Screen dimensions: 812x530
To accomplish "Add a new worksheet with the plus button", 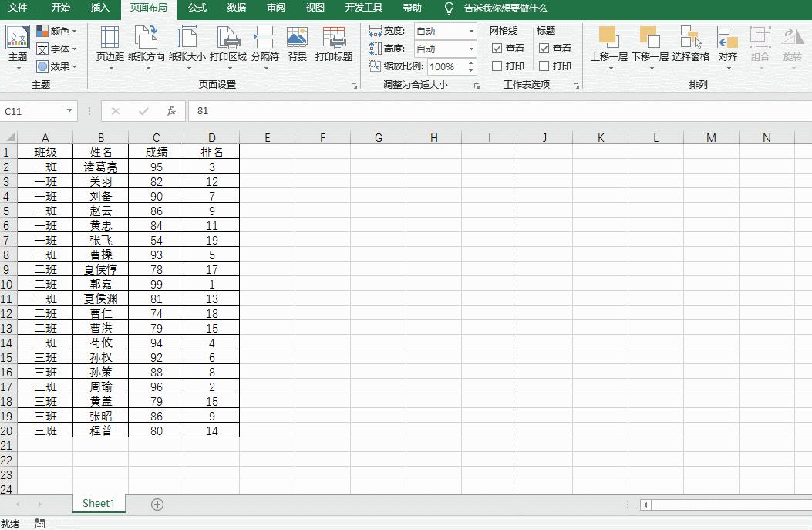I will 157,503.
